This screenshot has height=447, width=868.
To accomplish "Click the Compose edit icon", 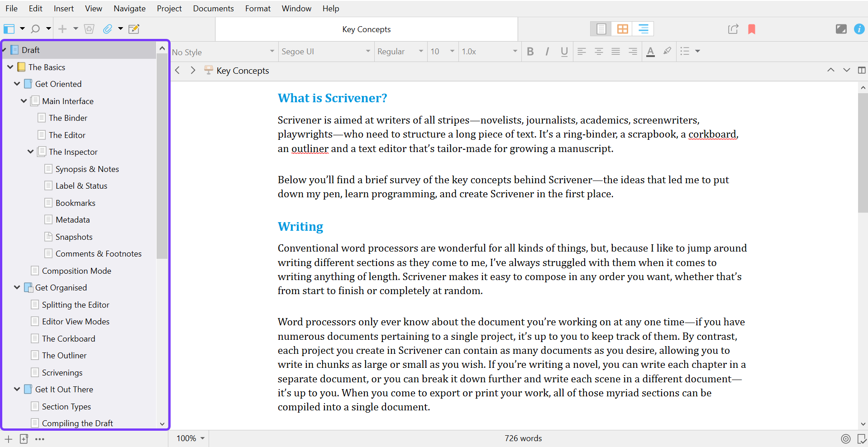I will (x=134, y=29).
